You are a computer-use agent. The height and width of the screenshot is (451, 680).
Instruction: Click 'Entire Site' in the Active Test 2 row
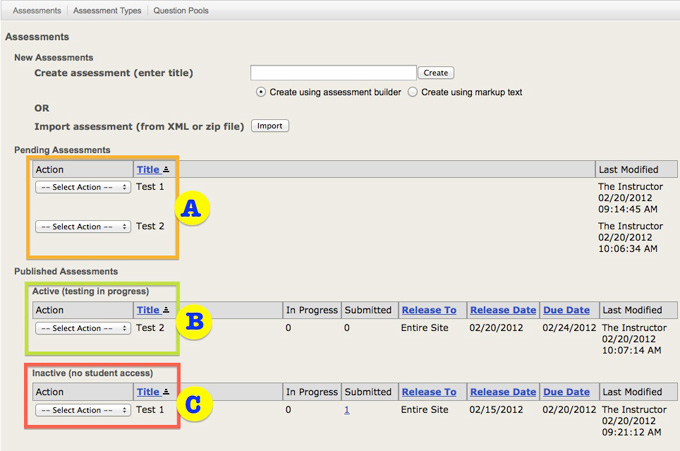pyautogui.click(x=425, y=328)
